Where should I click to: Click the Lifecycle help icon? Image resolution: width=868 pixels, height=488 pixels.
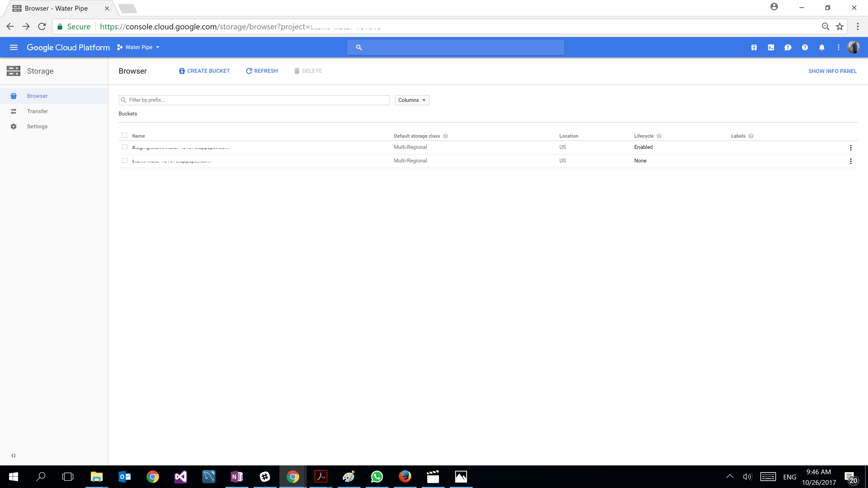click(x=659, y=136)
